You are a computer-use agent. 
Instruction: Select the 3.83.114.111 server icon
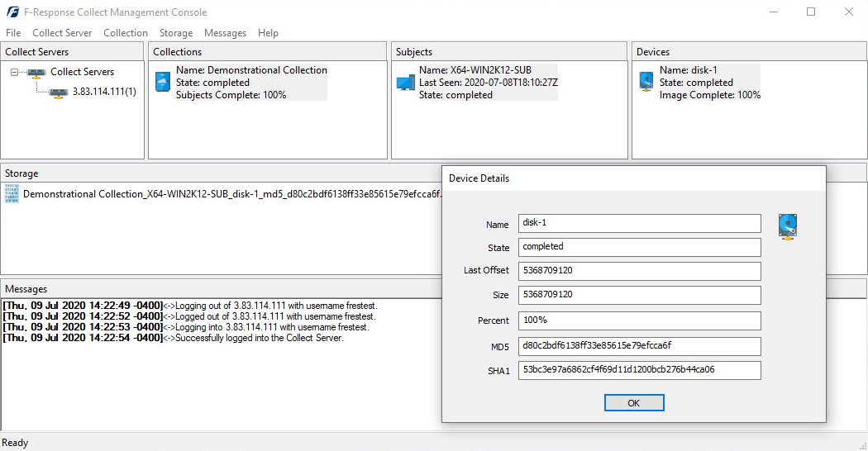58,92
